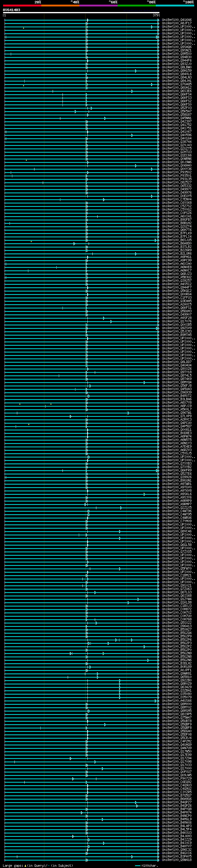Select the UniRef100_B4IOC9 label

pos(177,843)
